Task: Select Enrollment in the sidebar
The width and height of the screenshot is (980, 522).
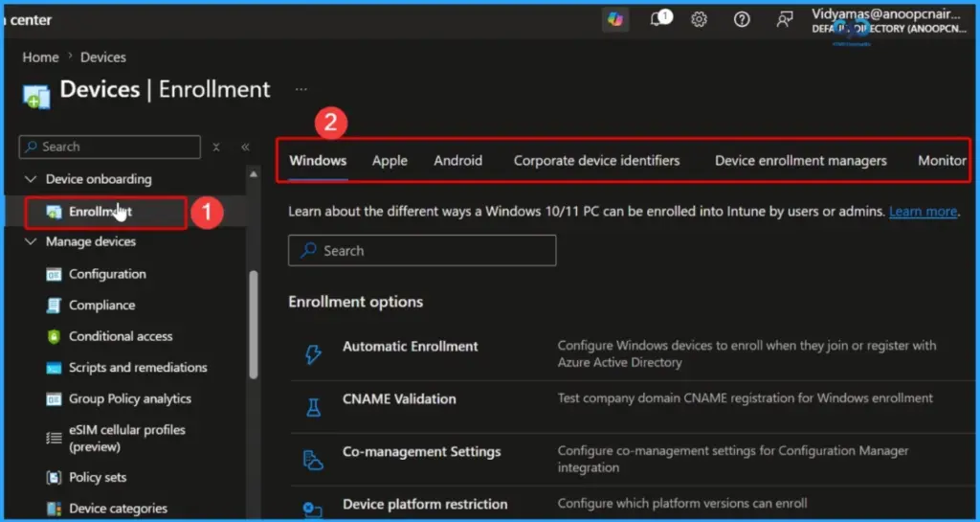Action: (x=100, y=212)
